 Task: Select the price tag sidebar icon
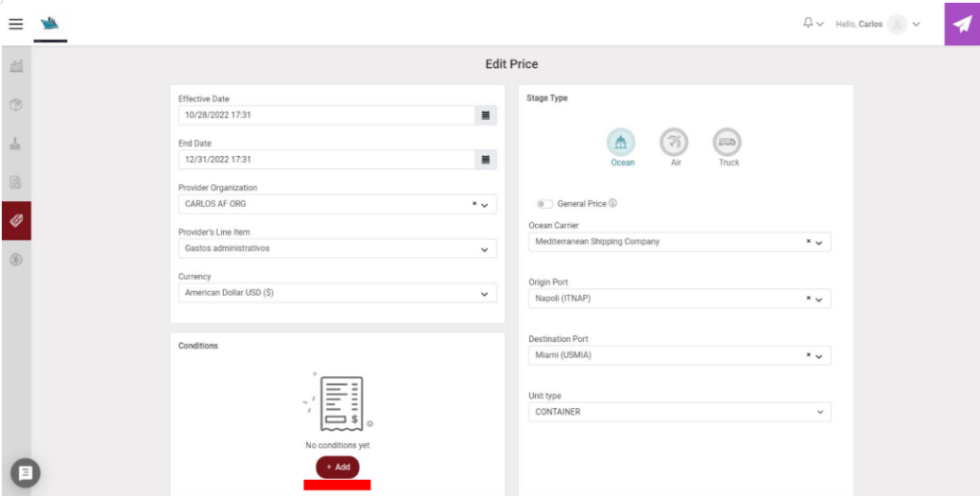(16, 221)
